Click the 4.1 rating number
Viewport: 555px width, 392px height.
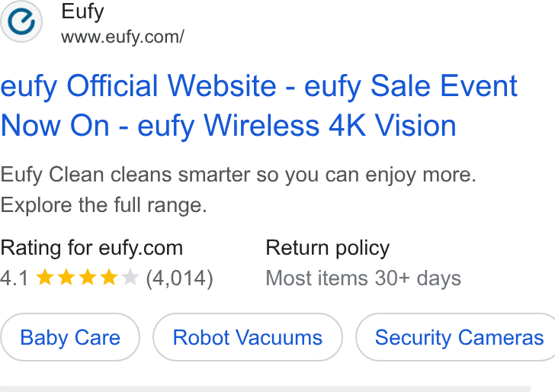click(x=14, y=278)
